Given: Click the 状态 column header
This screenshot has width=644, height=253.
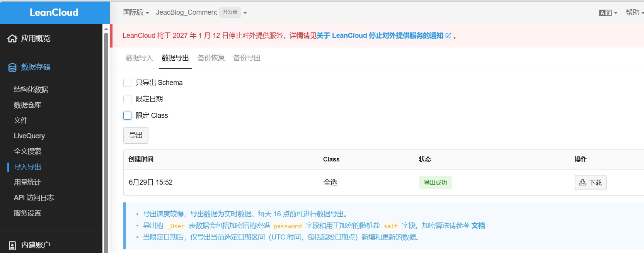Looking at the screenshot, I should pyautogui.click(x=425, y=160).
